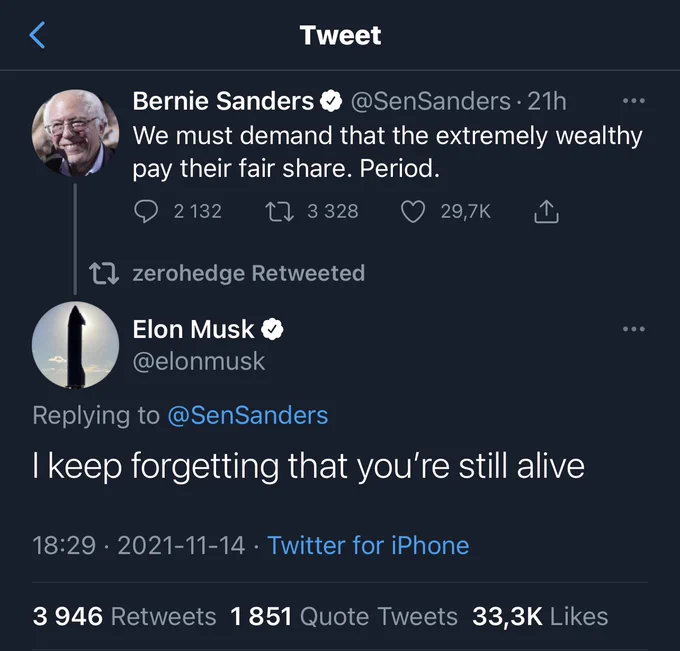Image resolution: width=680 pixels, height=651 pixels.
Task: Click the verified badge beside Bernie Sanders
Action: click(331, 101)
